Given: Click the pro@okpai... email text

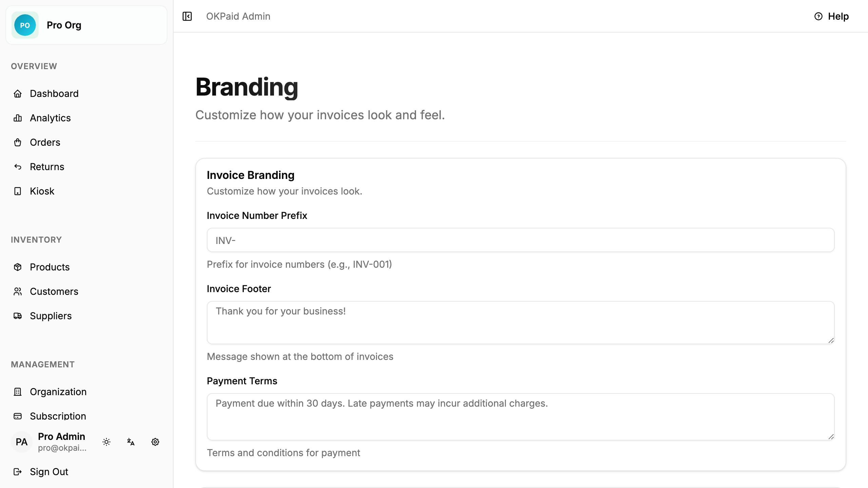Looking at the screenshot, I should [x=62, y=448].
